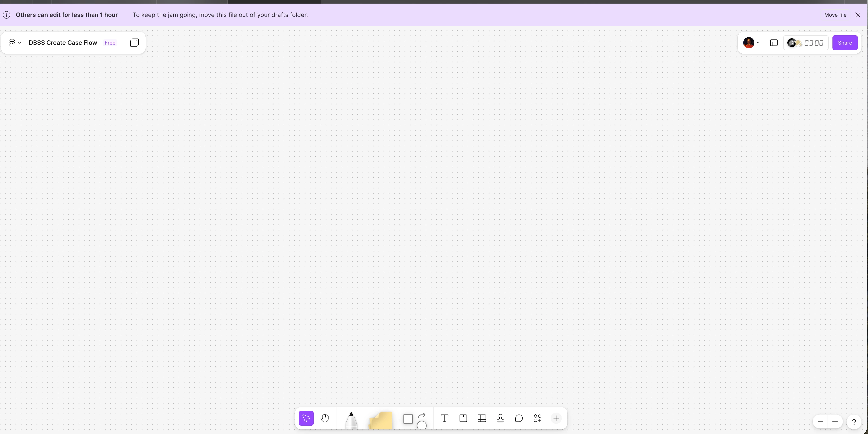Screen dimensions: 868x434
Task: Click the plus More tools button
Action: pyautogui.click(x=556, y=418)
